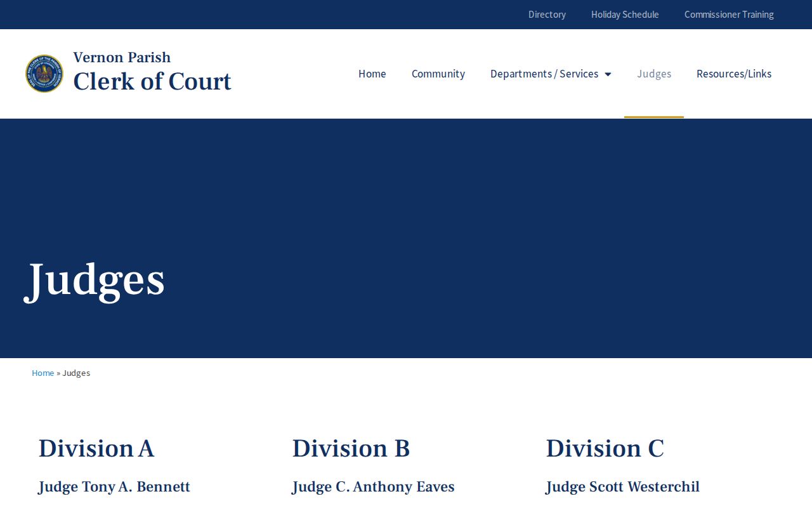This screenshot has height=508, width=812.
Task: Open the Holiday Schedule link
Action: coord(625,15)
